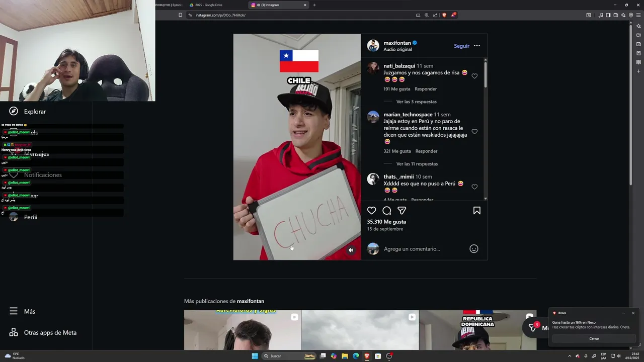Mute the video with speaker icon

coord(351,250)
